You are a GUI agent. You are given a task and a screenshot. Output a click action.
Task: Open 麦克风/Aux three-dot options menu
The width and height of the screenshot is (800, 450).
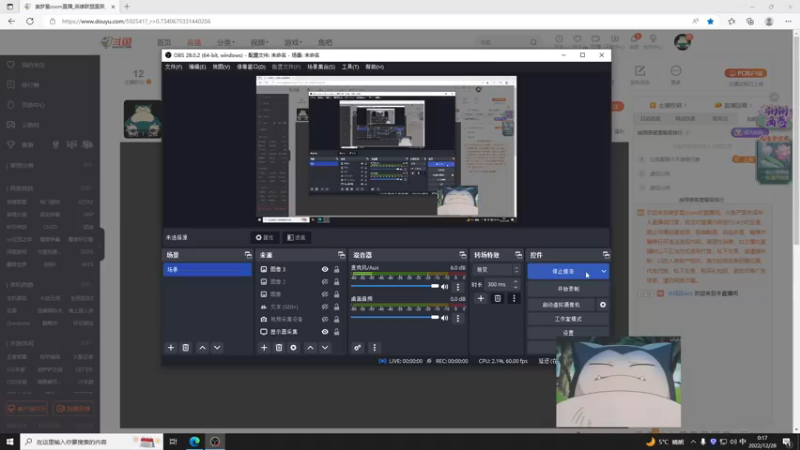tap(458, 287)
